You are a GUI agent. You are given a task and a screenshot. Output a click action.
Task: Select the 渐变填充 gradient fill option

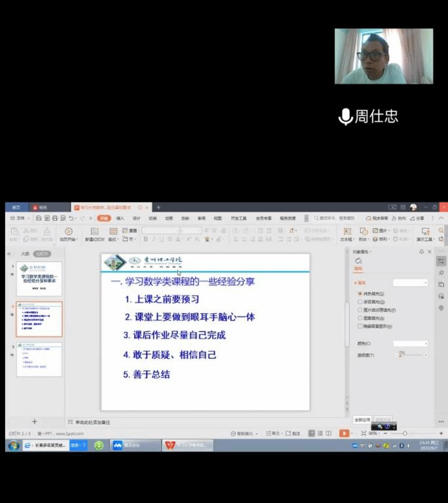360,302
